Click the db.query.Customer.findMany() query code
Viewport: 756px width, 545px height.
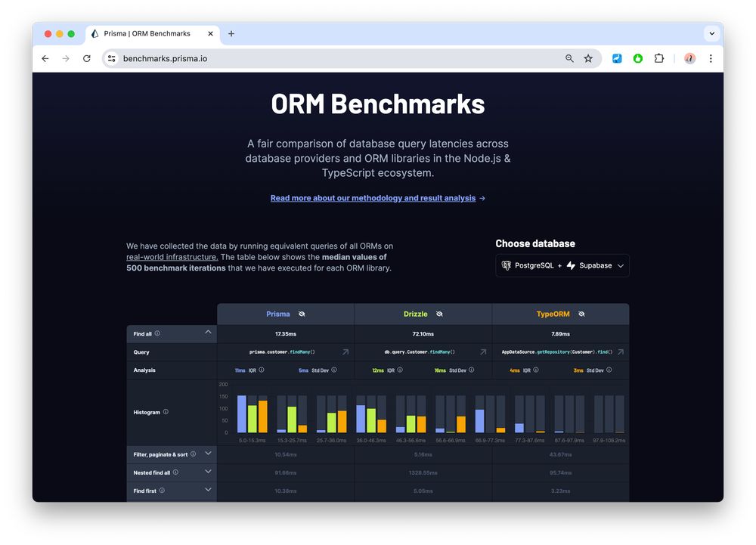[420, 351]
